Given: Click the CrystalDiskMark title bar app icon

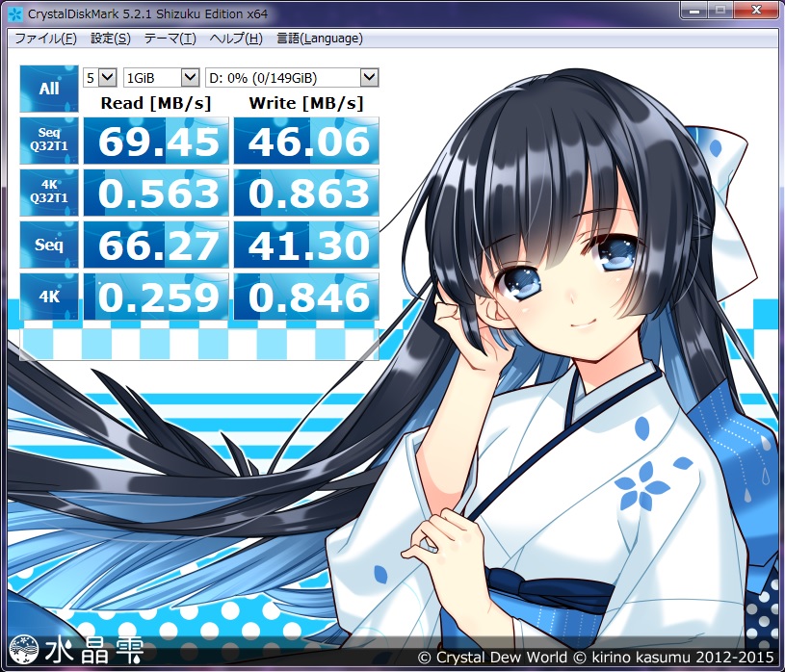Looking at the screenshot, I should pos(15,14).
